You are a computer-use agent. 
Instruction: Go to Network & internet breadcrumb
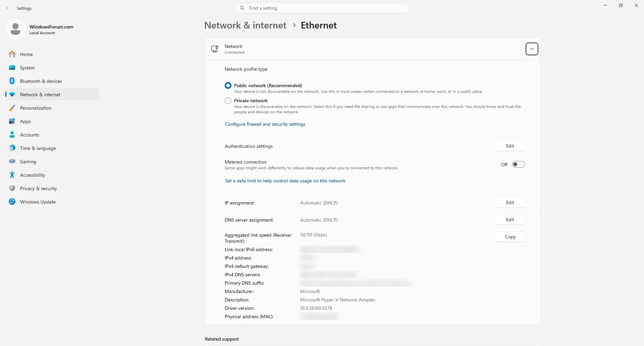245,25
